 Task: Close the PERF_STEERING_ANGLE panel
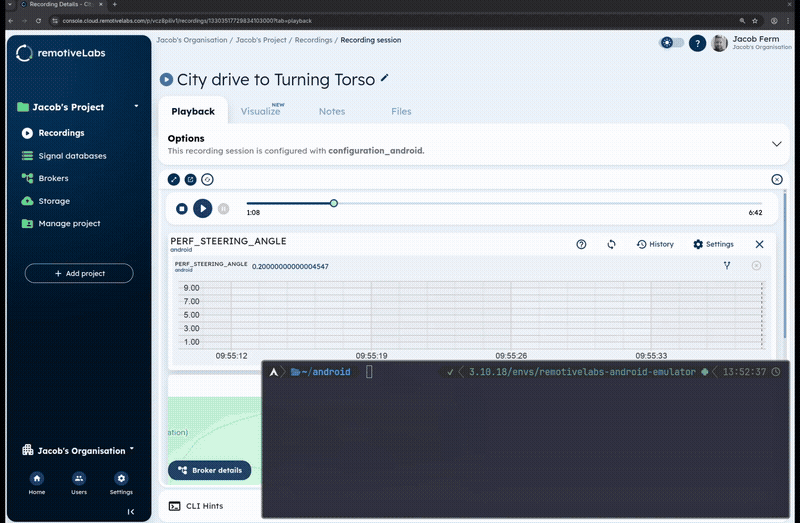[x=759, y=244]
